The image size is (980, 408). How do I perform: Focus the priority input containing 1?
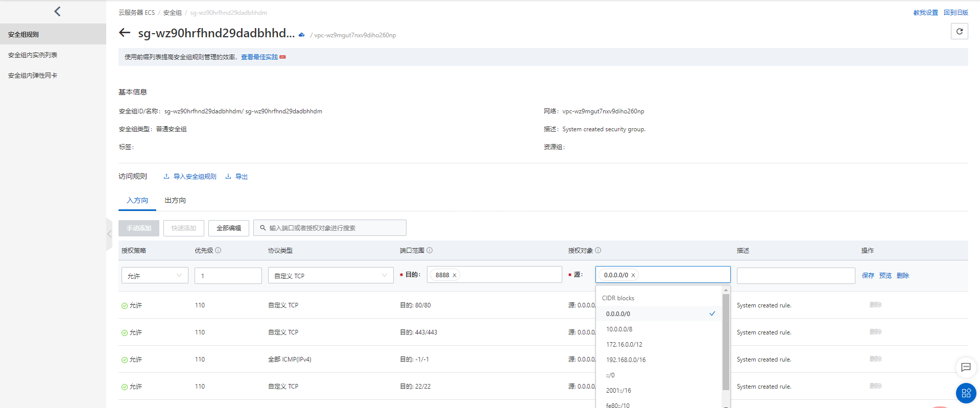(228, 275)
